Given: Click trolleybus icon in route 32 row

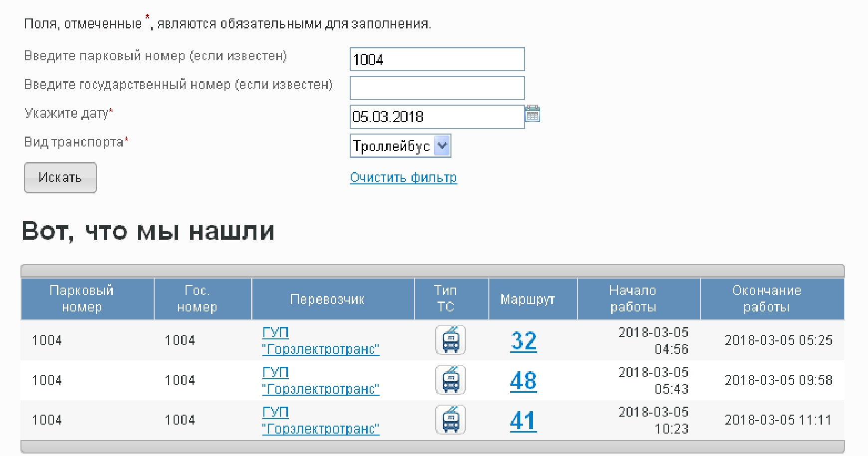Looking at the screenshot, I should [450, 340].
